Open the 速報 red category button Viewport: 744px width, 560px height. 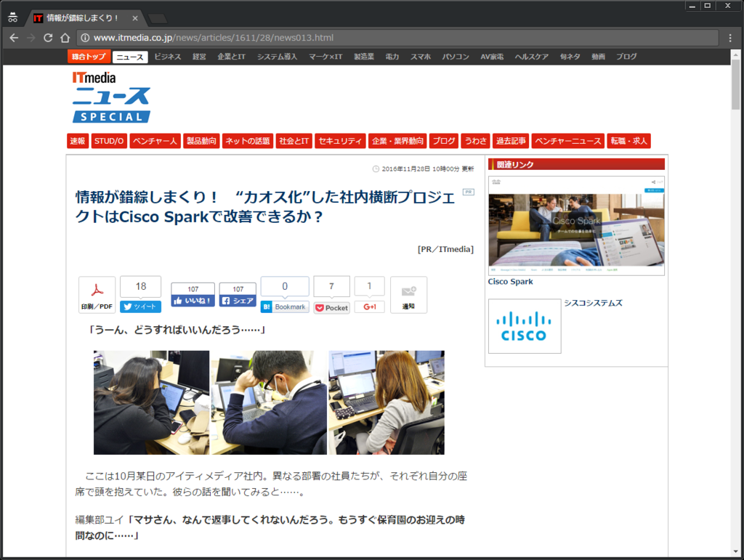pyautogui.click(x=77, y=141)
